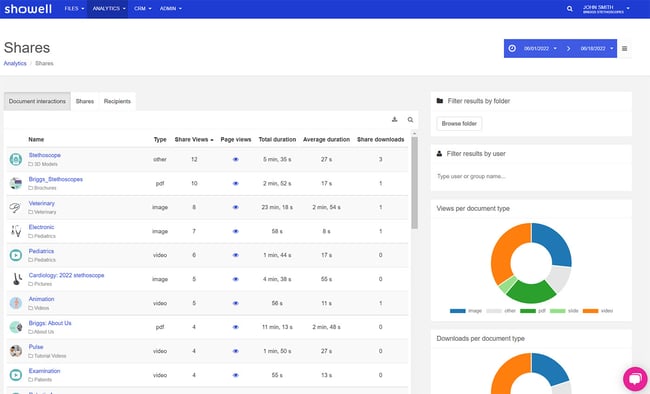The width and height of the screenshot is (650, 394).
Task: Click the Stethoscope 3D model icon
Action: coord(16,159)
